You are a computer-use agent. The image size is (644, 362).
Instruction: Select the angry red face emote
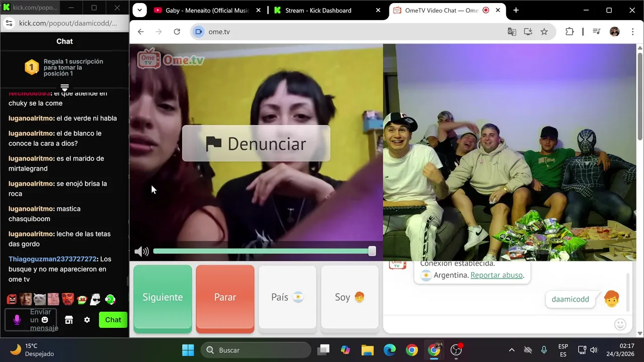click(12, 300)
